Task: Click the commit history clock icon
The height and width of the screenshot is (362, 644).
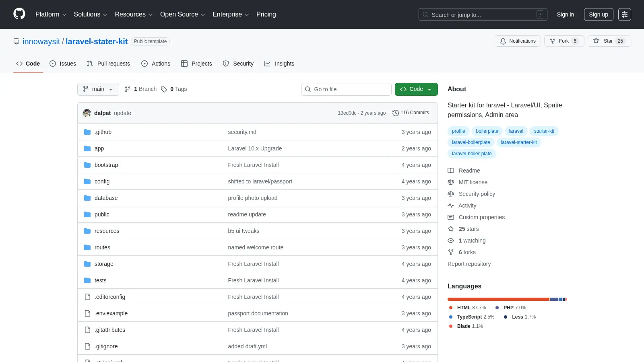Action: [396, 113]
